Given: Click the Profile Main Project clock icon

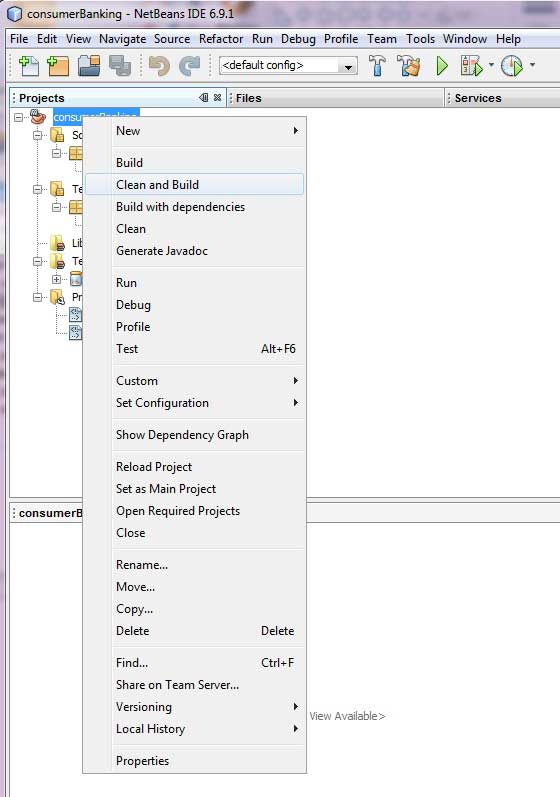Looking at the screenshot, I should click(x=511, y=66).
